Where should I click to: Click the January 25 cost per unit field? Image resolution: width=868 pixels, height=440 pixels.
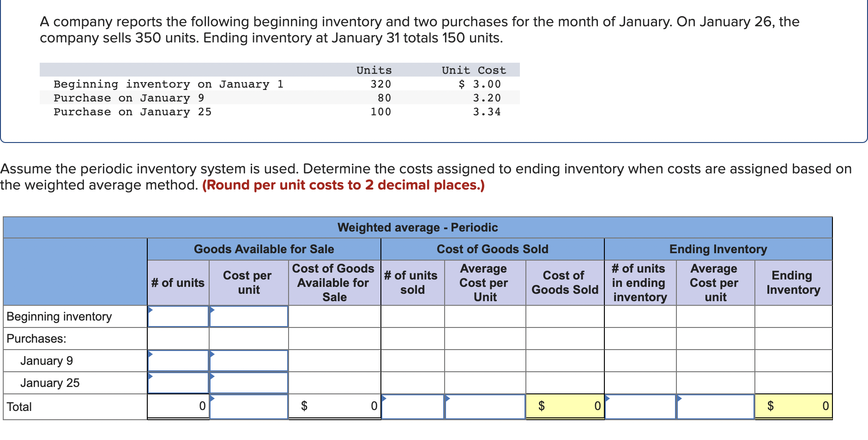[x=248, y=382]
